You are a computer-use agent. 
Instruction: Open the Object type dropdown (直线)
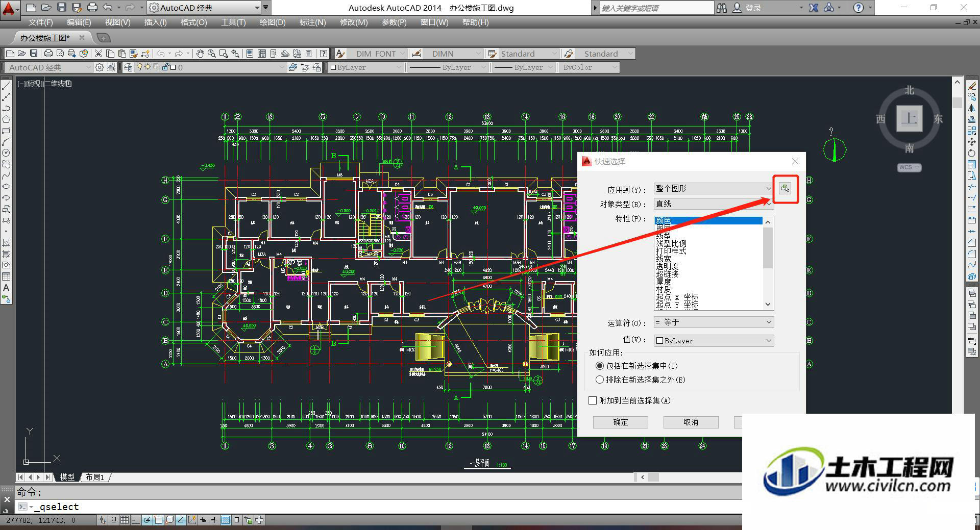click(714, 204)
